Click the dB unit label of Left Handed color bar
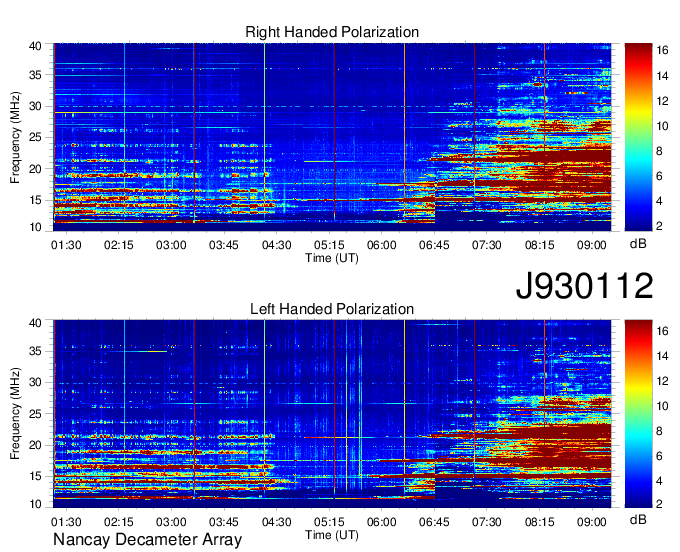 pyautogui.click(x=638, y=519)
